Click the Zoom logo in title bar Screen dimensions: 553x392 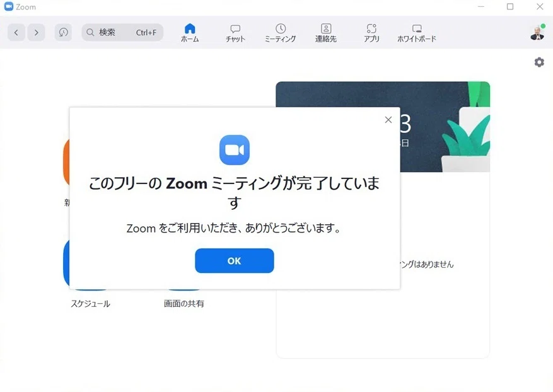click(x=8, y=6)
